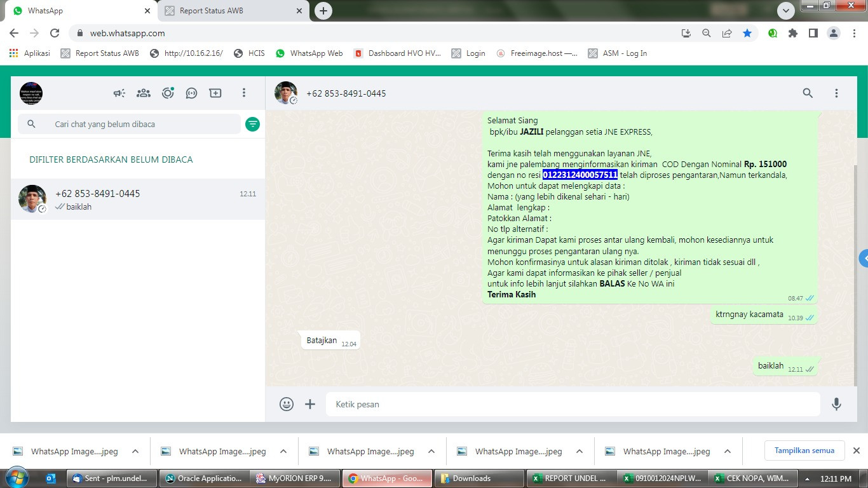868x488 pixels.
Task: Open the Aplikasi bookmarks shortcut
Action: click(x=30, y=53)
